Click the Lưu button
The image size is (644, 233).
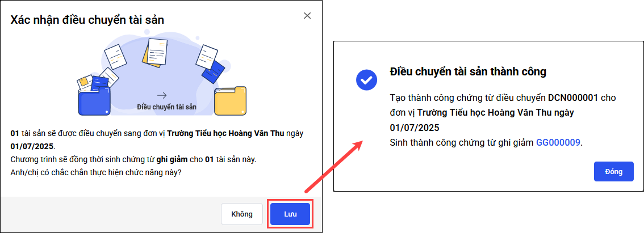[x=290, y=214]
